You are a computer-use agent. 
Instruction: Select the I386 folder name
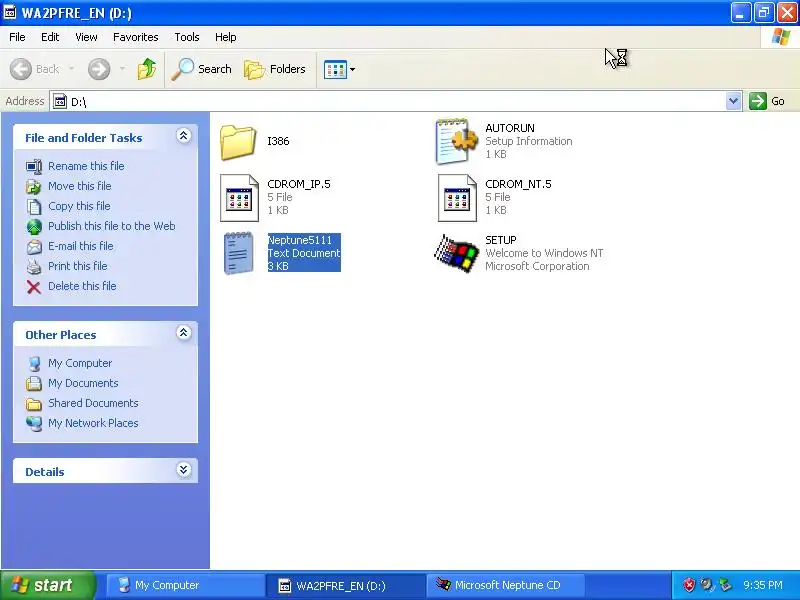click(x=278, y=141)
